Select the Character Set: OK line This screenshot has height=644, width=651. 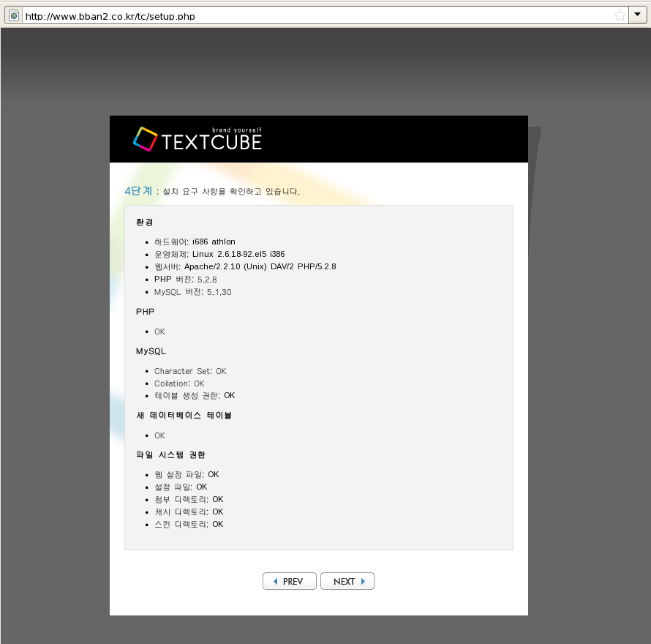click(190, 371)
